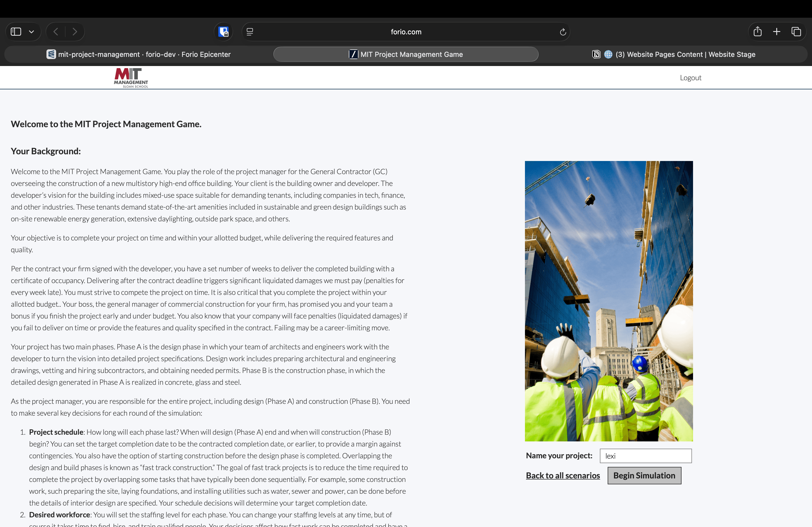The height and width of the screenshot is (527, 812).
Task: Open the Bitwarden shield extension icon
Action: point(223,32)
